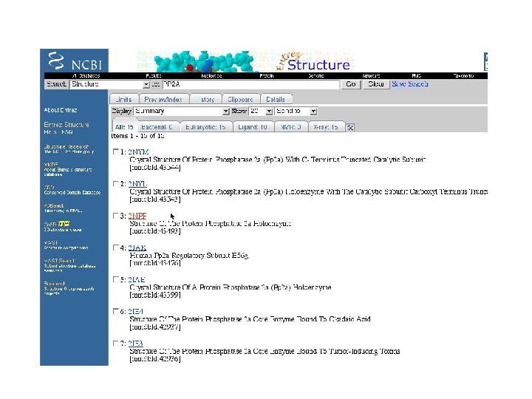Open PMC in the black navigation bar
Image resolution: width=532 pixels, height=399 pixels.
(x=416, y=75)
